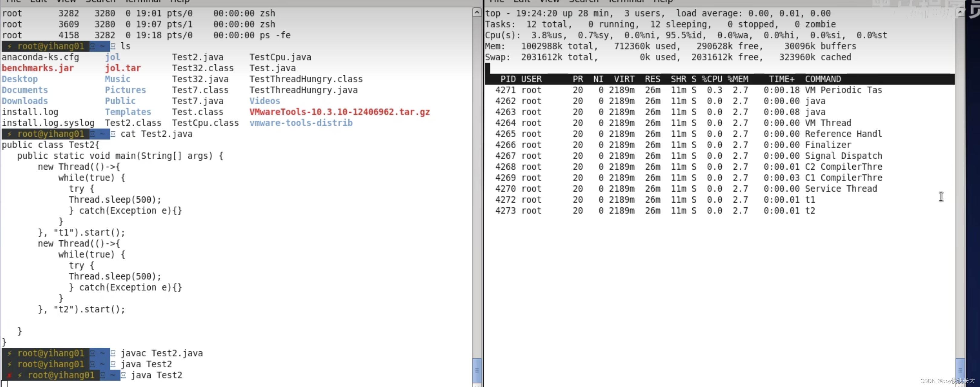Image resolution: width=980 pixels, height=387 pixels.
Task: Click the Public directory name
Action: 120,101
